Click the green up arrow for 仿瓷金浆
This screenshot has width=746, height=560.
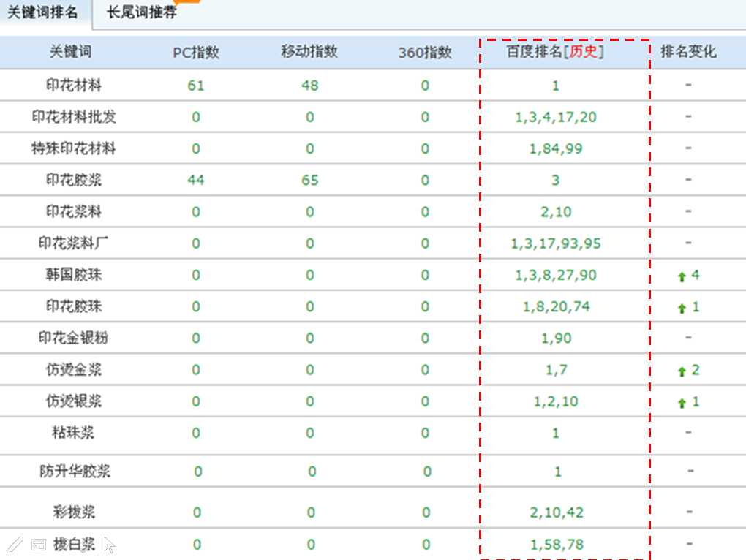coord(682,371)
